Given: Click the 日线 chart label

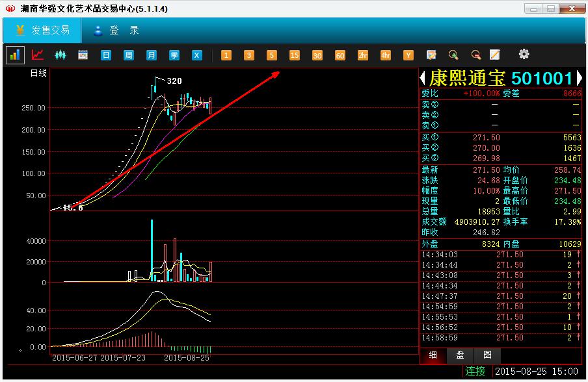Looking at the screenshot, I should pyautogui.click(x=38, y=73).
